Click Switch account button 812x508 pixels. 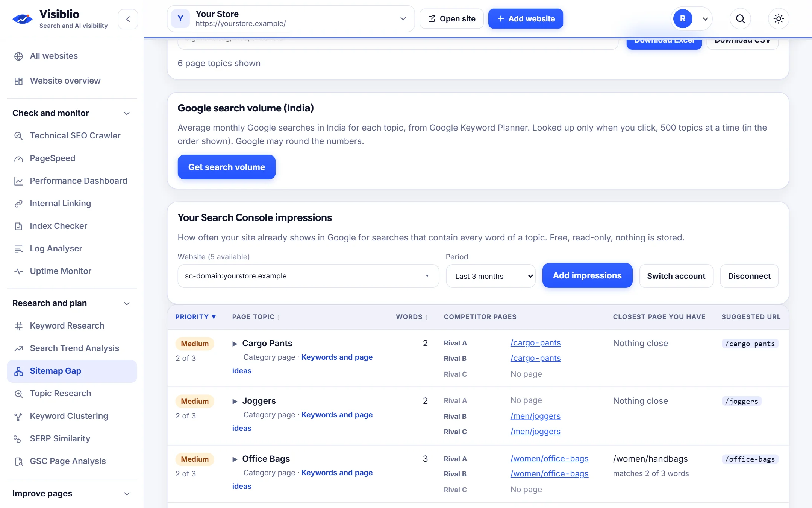(676, 276)
